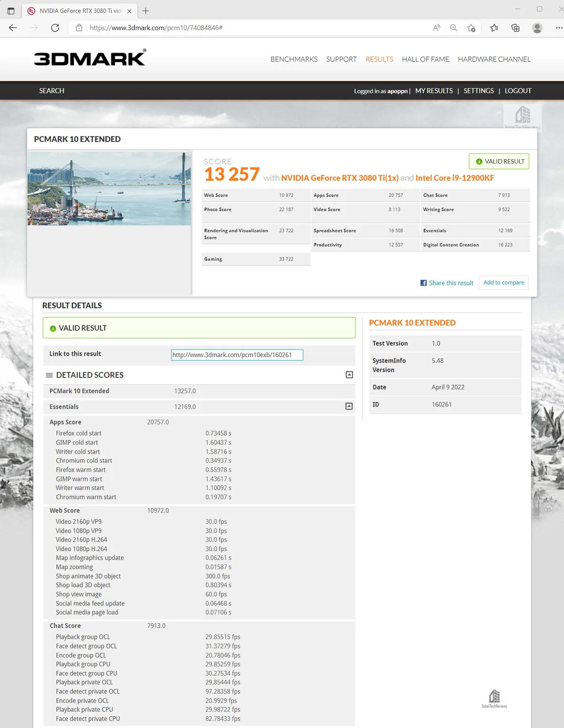Click the PCMark 10 Extended 13257.0 row
The image size is (564, 728).
[x=199, y=391]
